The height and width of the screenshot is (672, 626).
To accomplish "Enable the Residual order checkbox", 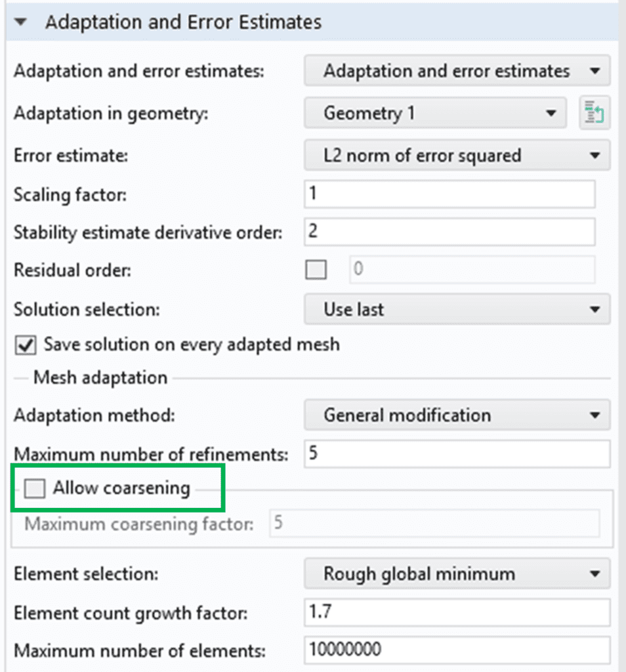I will click(316, 270).
